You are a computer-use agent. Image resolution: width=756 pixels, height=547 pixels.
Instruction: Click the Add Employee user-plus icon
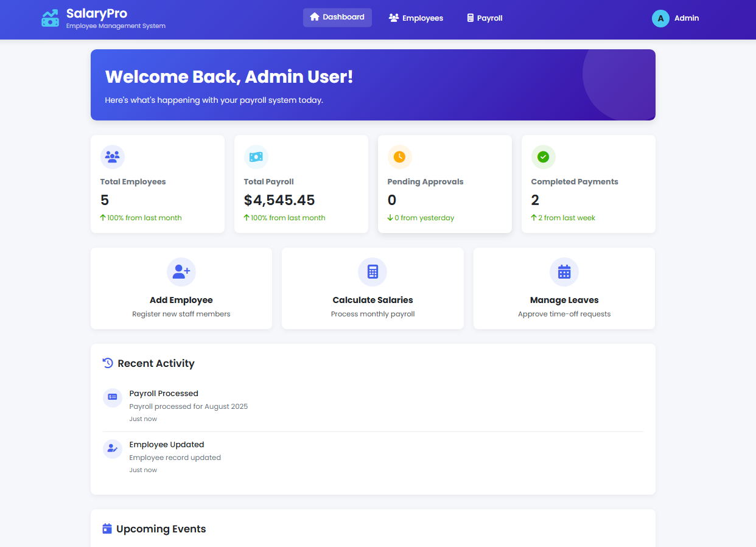point(181,272)
